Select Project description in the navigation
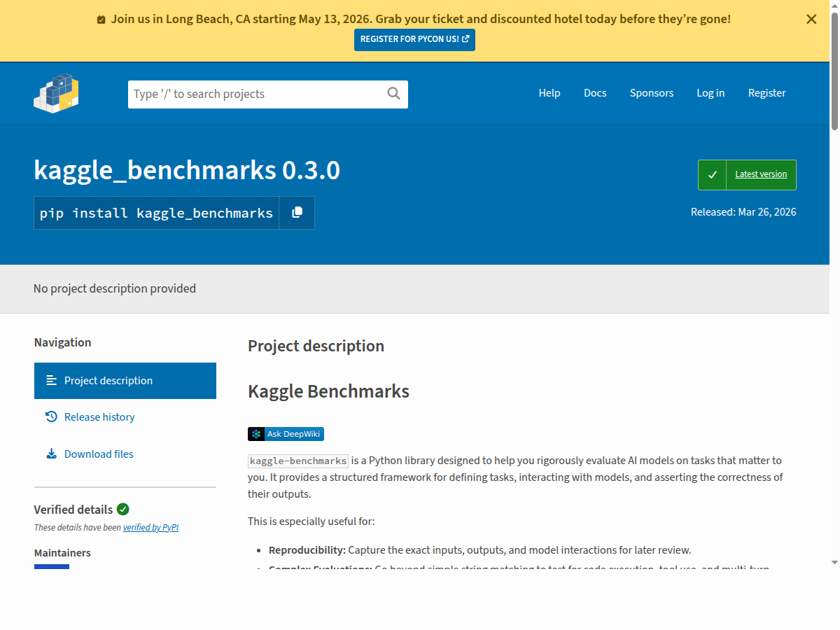Screen dimensions: 840x630 108,380
